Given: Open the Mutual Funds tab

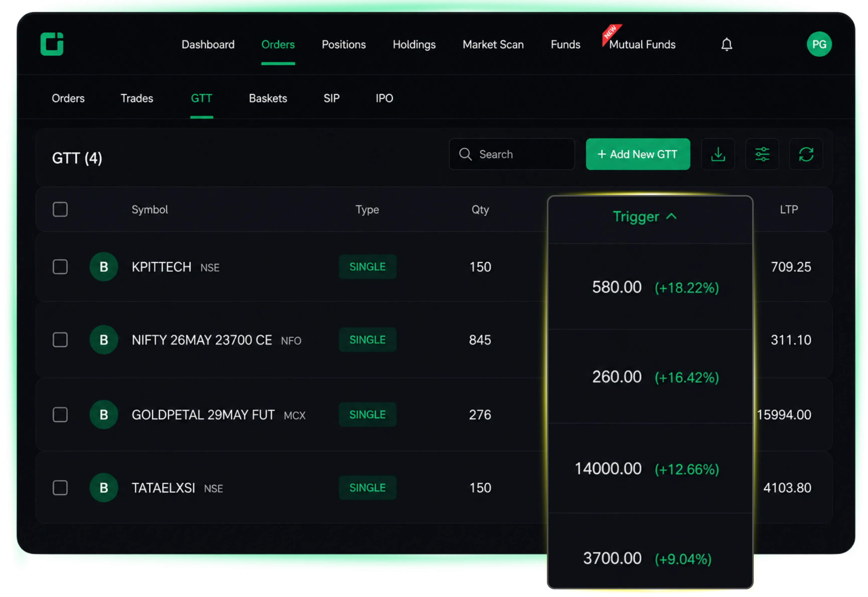Looking at the screenshot, I should 642,44.
